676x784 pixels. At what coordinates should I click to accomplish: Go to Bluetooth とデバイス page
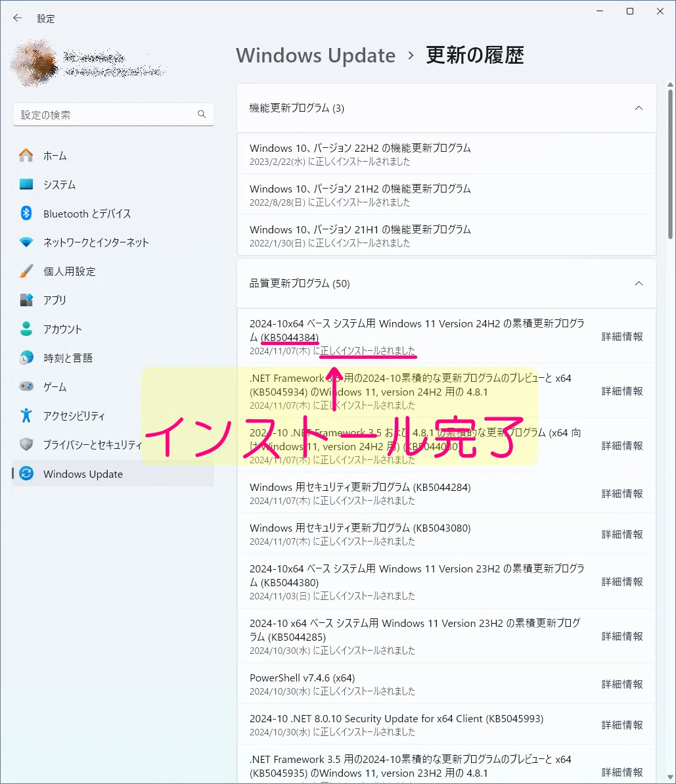113,214
